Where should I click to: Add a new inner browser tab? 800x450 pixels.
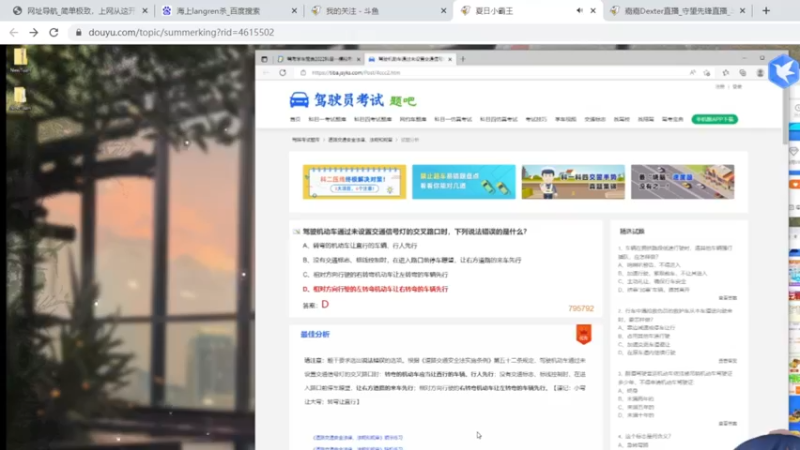[463, 59]
